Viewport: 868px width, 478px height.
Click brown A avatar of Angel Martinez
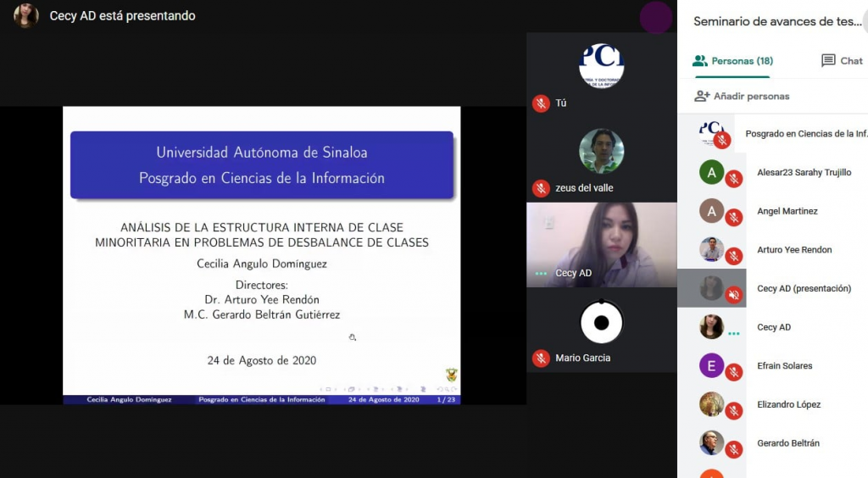[x=711, y=211]
